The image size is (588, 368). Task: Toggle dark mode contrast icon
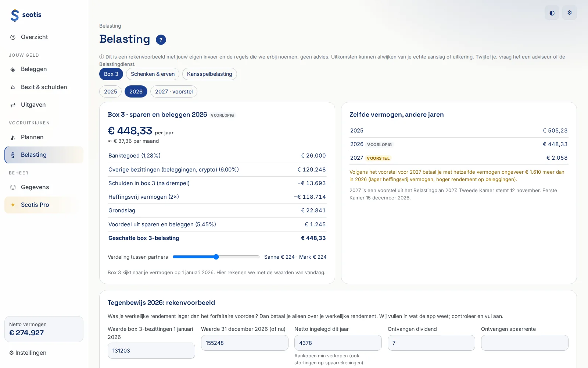[552, 13]
